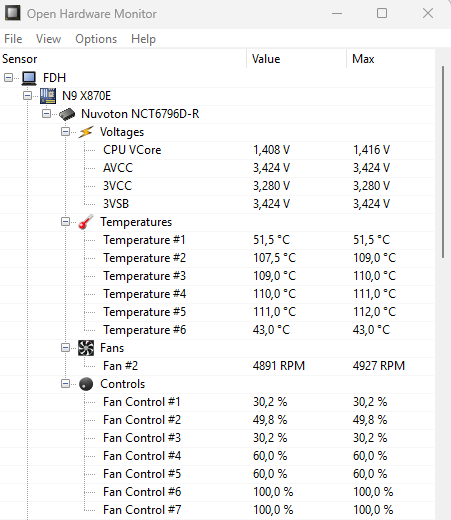Click the FDH computer icon
451x520 pixels.
(29, 78)
